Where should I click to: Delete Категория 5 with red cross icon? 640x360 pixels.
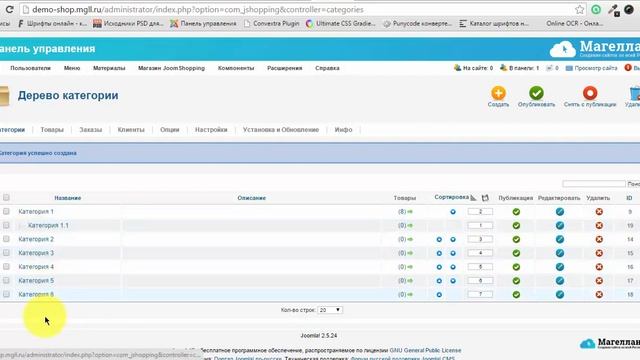(x=599, y=281)
